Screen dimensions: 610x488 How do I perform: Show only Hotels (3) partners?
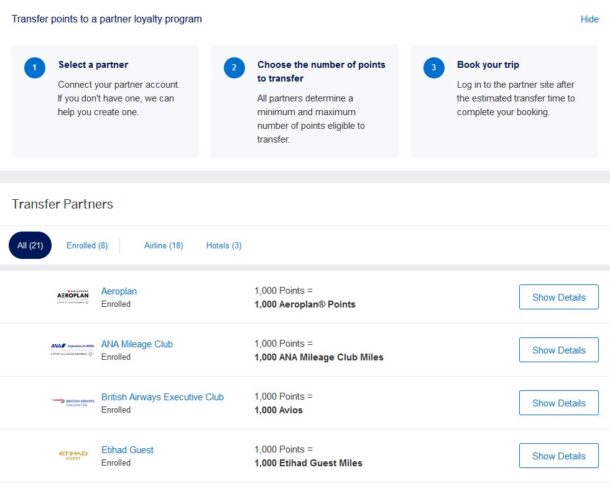tap(224, 246)
